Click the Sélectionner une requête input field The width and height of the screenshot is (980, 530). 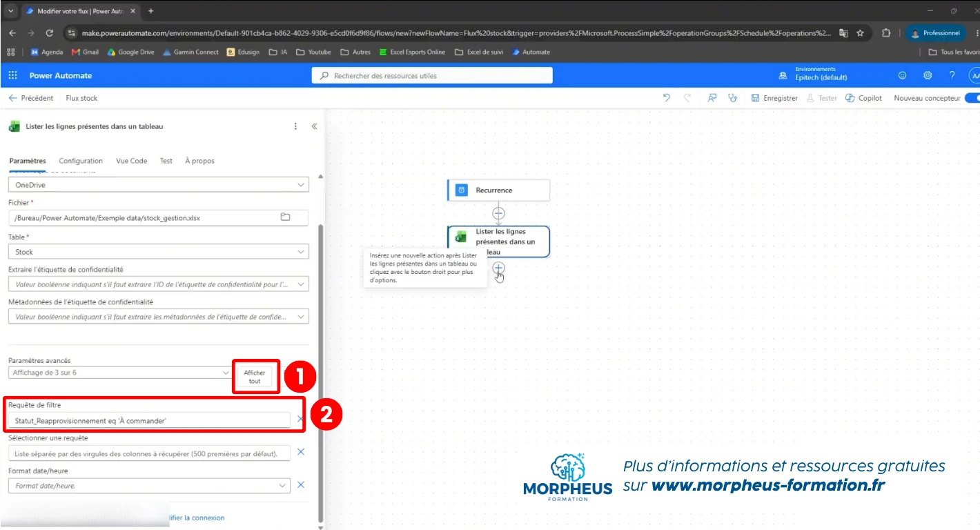tap(149, 453)
